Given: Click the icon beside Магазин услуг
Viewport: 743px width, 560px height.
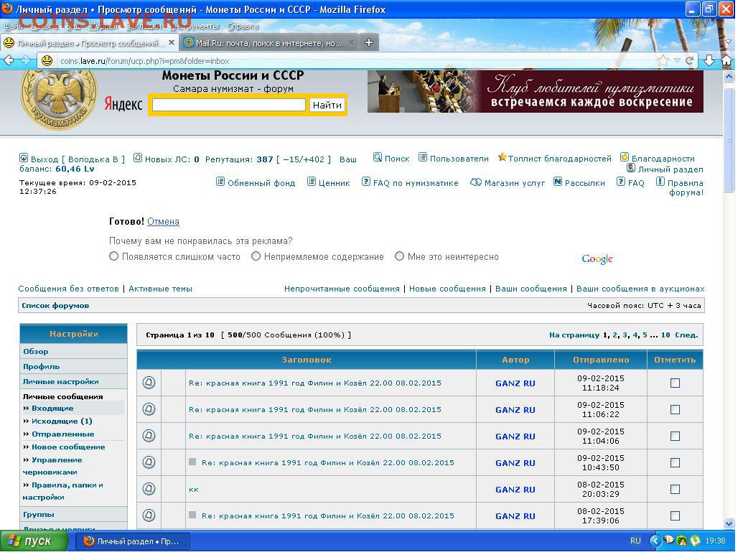Looking at the screenshot, I should 476,182.
